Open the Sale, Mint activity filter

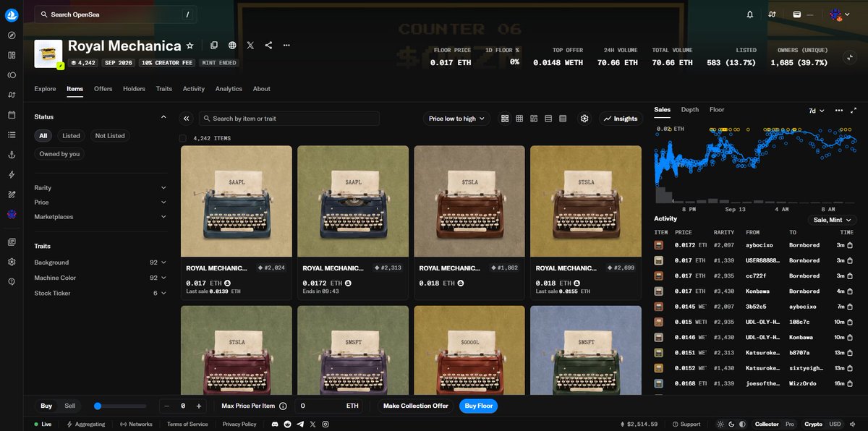(834, 220)
